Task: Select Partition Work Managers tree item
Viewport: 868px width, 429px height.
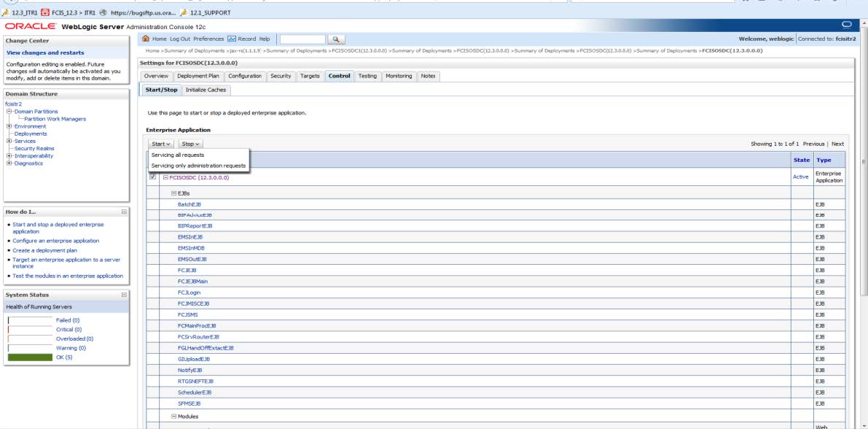Action: [55, 119]
